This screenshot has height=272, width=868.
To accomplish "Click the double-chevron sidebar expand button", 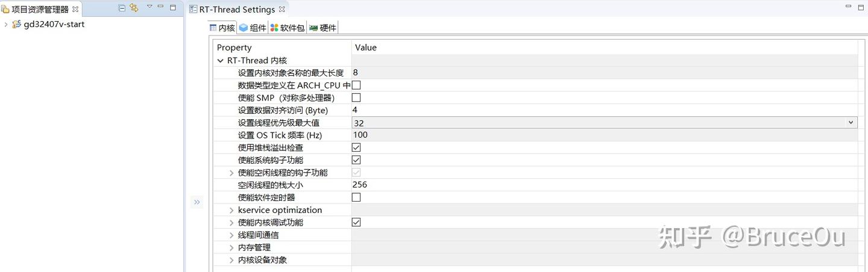I will point(197,202).
